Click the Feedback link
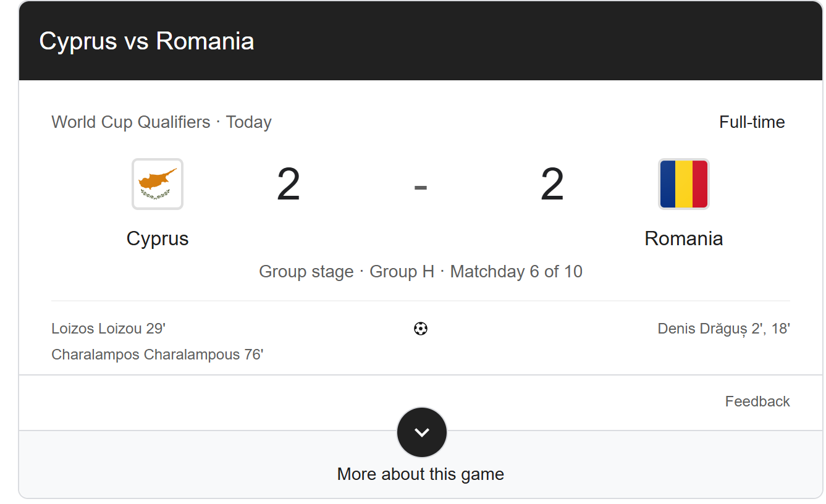The width and height of the screenshot is (826, 504). coord(757,401)
